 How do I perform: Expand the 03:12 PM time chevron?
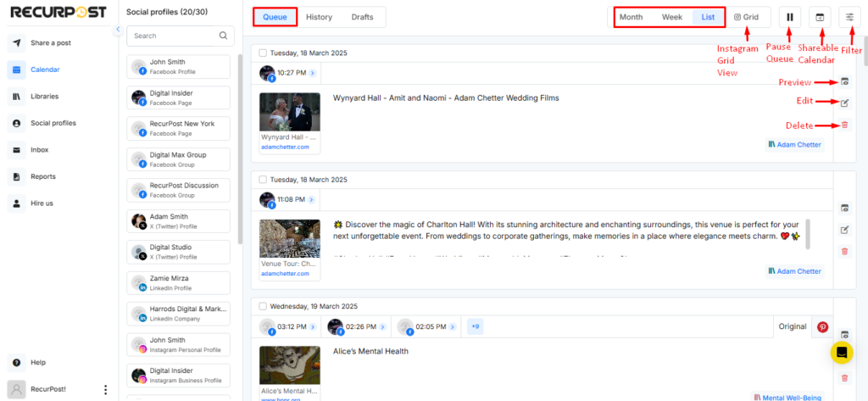tap(313, 326)
